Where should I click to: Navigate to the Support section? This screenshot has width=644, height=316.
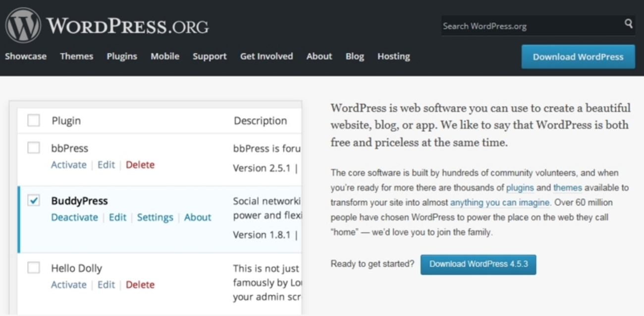click(210, 57)
